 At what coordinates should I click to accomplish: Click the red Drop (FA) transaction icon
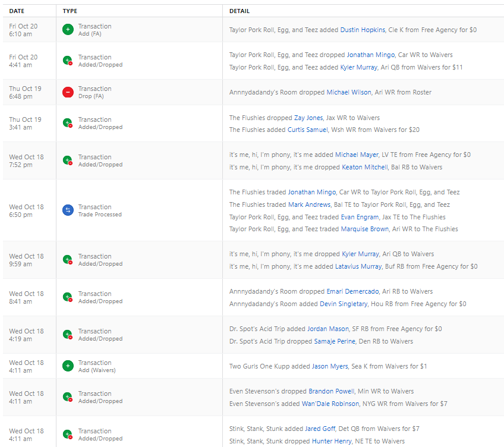coord(68,92)
